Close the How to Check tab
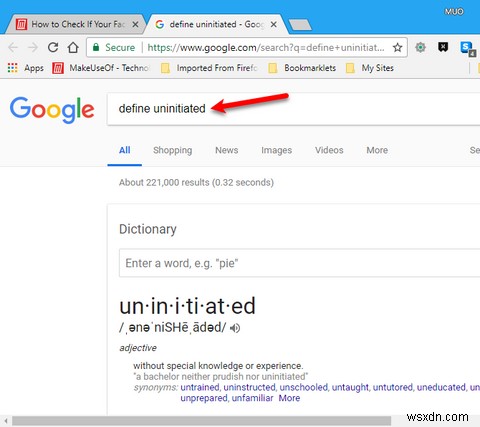The height and width of the screenshot is (427, 480). coord(135,24)
